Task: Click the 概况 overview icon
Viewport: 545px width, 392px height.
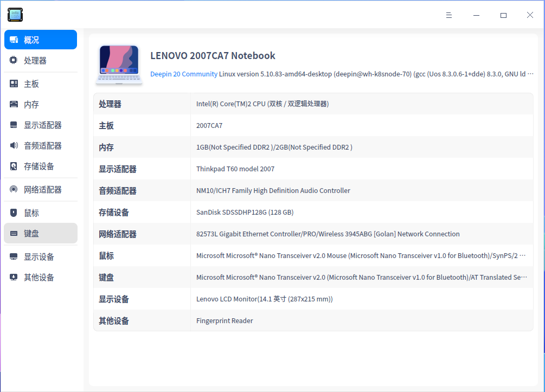Action: pos(14,39)
